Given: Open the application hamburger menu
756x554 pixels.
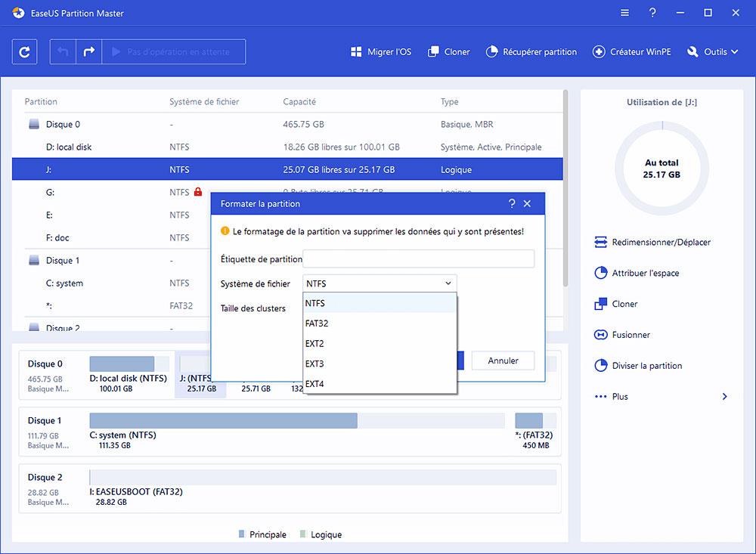Looking at the screenshot, I should tap(624, 13).
